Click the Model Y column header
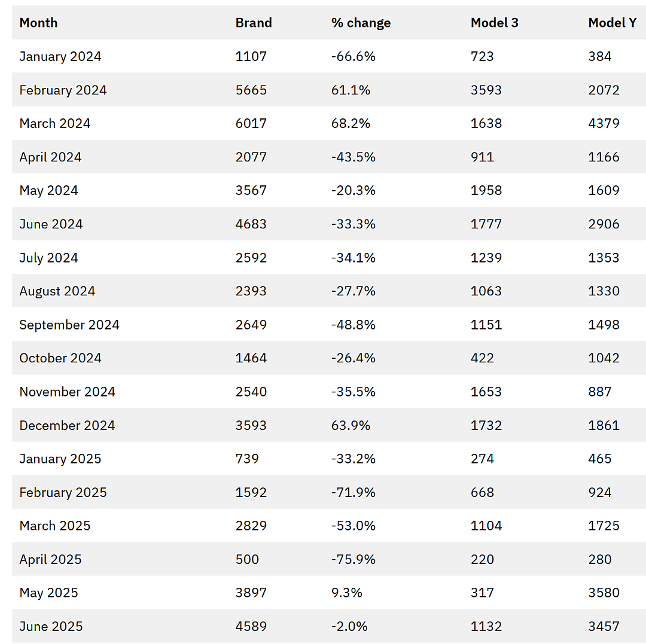Screen dimensions: 646x644 [x=613, y=23]
